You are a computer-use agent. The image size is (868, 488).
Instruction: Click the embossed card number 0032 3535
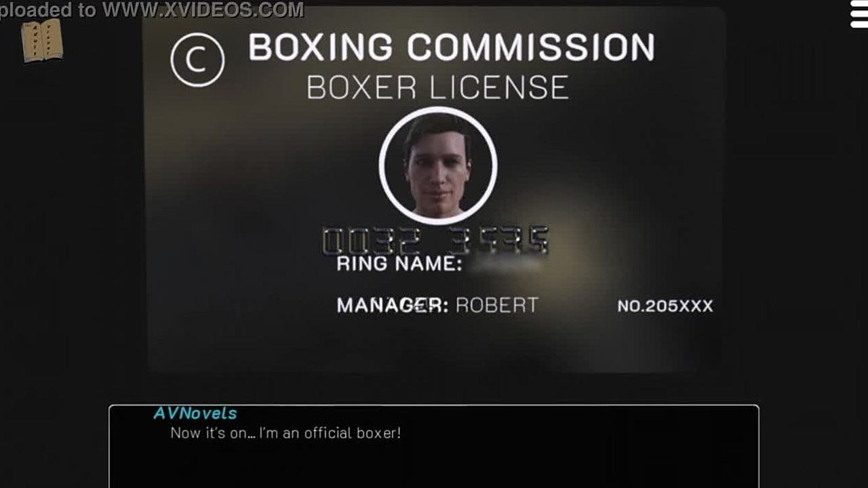pyautogui.click(x=435, y=241)
